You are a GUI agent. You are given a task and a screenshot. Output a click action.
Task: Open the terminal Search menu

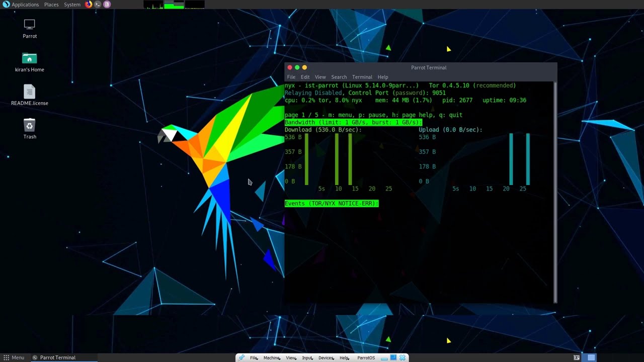[x=339, y=77]
